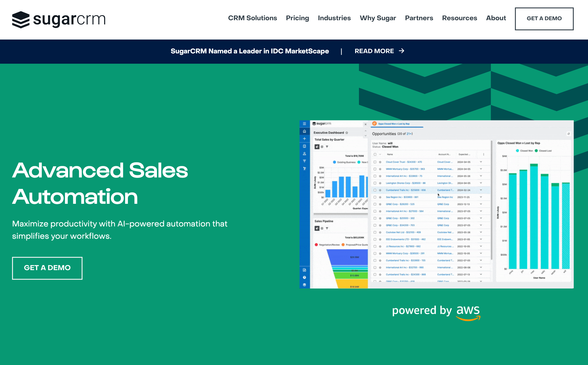The width and height of the screenshot is (588, 365).
Task: Open the Why Sugar menu
Action: pos(378,18)
